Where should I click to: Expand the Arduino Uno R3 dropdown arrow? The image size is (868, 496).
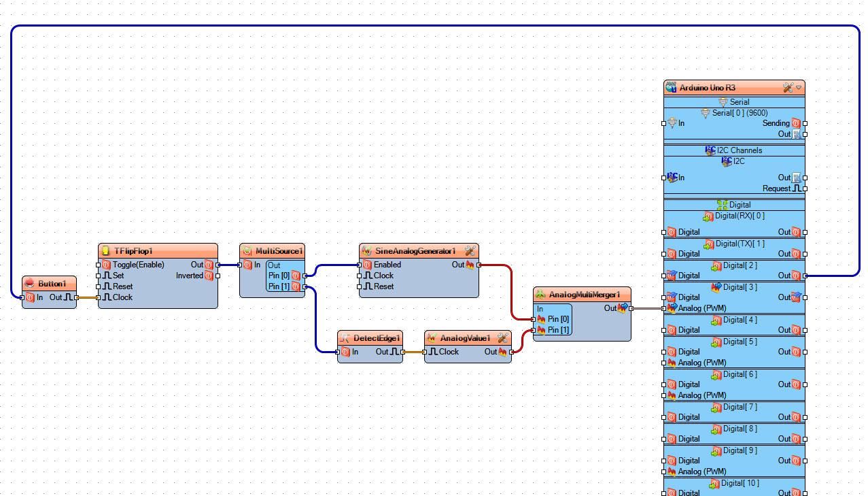point(799,88)
